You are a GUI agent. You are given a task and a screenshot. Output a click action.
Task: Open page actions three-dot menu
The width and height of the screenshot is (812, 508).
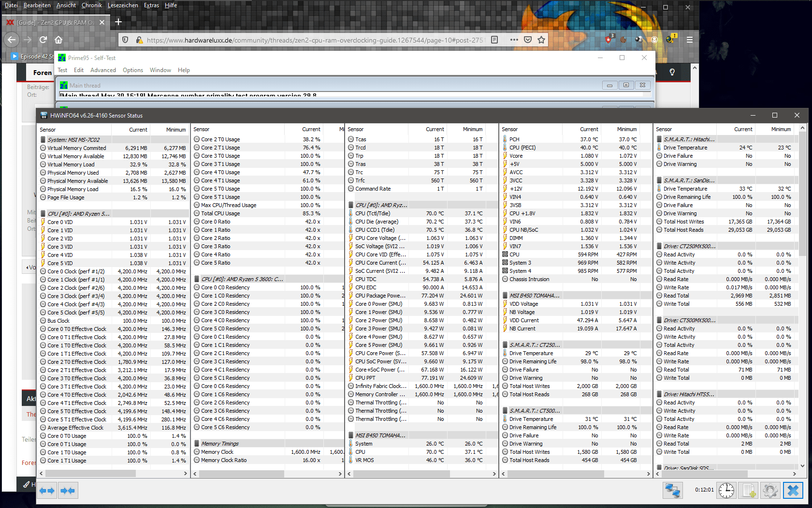(x=514, y=40)
